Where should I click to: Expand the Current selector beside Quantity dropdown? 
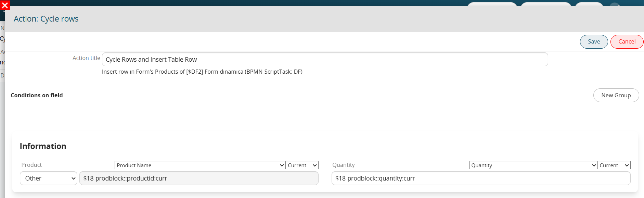click(x=614, y=165)
